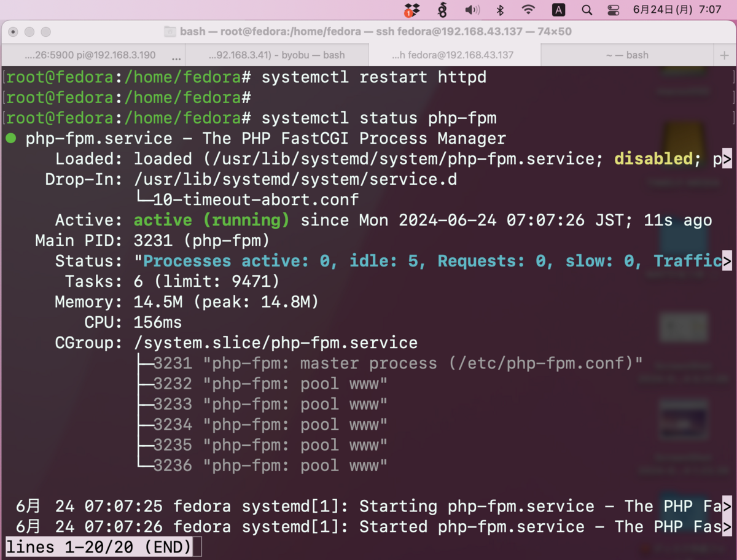
Task: Open the volume speaker icon
Action: click(x=471, y=10)
